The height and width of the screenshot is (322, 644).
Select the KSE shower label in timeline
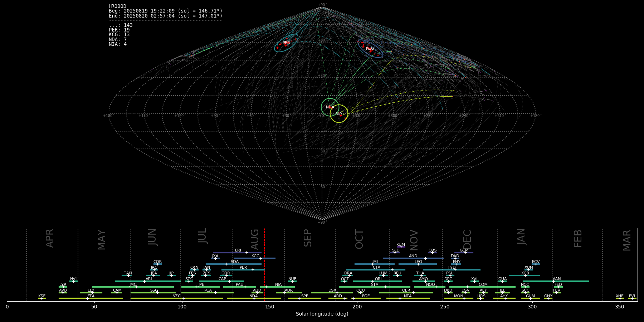click(42, 296)
